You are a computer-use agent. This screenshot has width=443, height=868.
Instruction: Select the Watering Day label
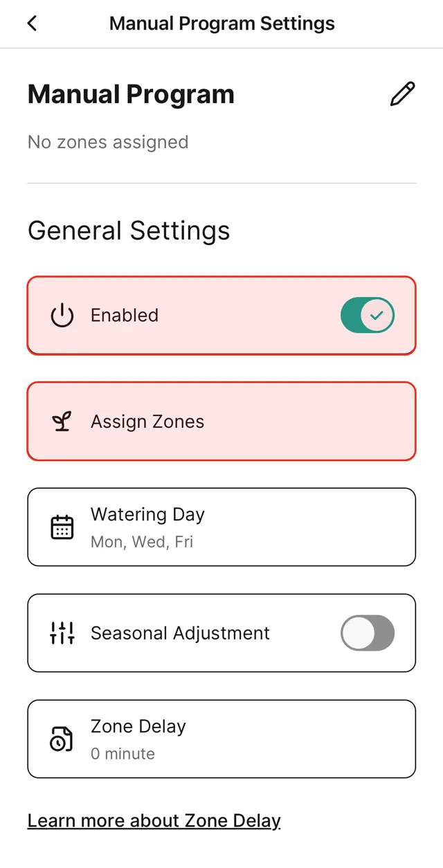pos(147,515)
